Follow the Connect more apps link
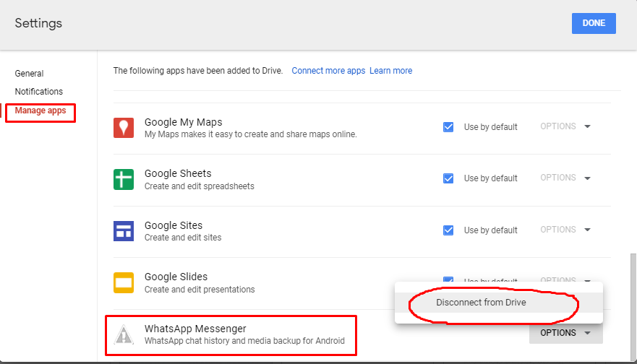The width and height of the screenshot is (637, 364). [328, 71]
